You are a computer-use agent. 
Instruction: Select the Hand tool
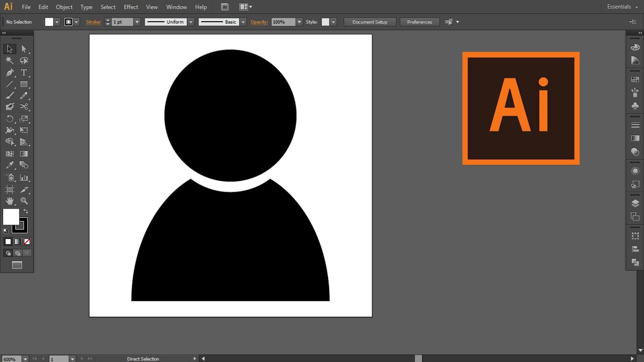pyautogui.click(x=10, y=201)
